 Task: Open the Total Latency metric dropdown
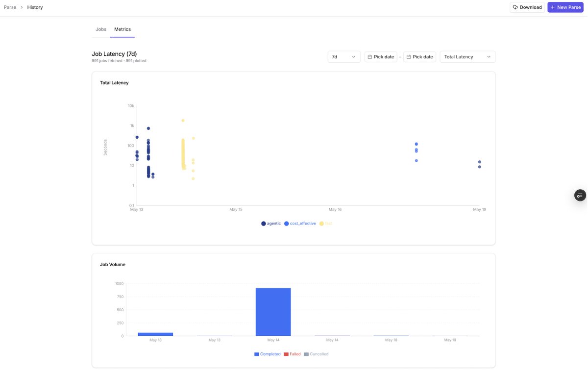467,57
